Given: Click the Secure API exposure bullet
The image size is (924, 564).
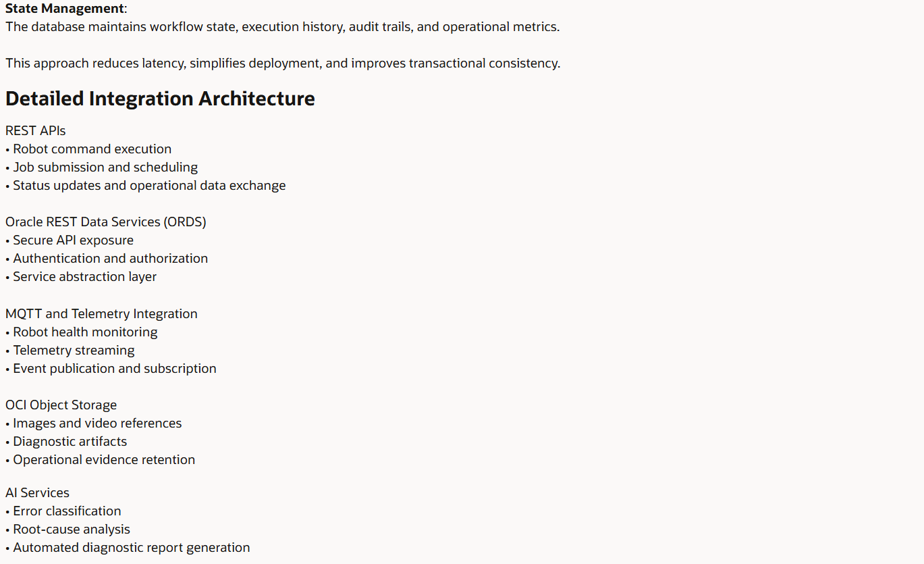Looking at the screenshot, I should pyautogui.click(x=70, y=240).
